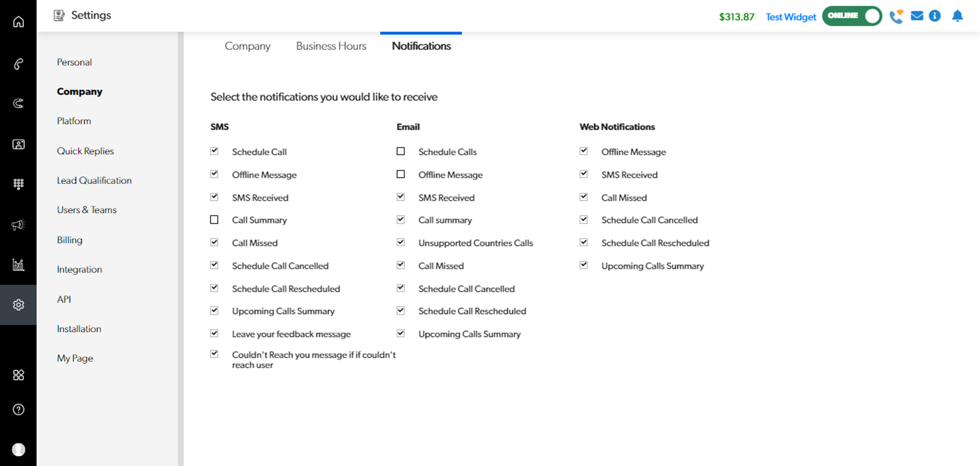Go to Billing settings section
This screenshot has width=980, height=466.
(70, 240)
